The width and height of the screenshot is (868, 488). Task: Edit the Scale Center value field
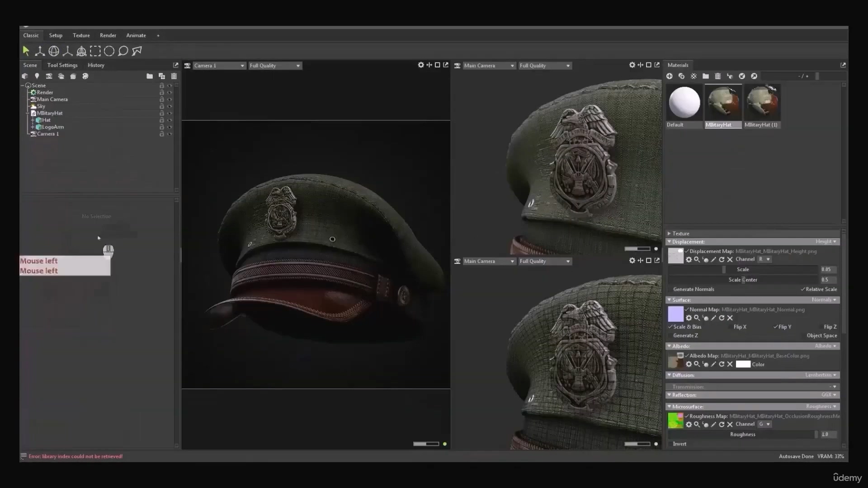(x=829, y=280)
